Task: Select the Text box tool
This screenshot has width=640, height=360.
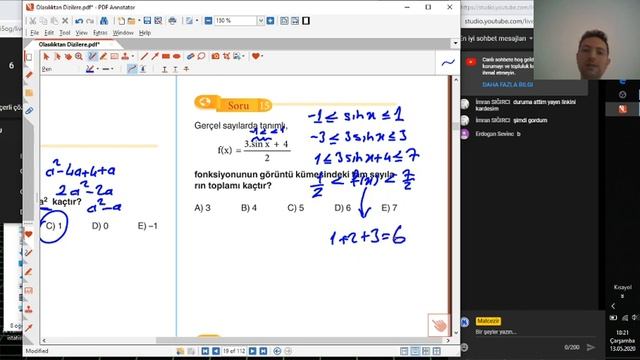Action: pos(114,56)
